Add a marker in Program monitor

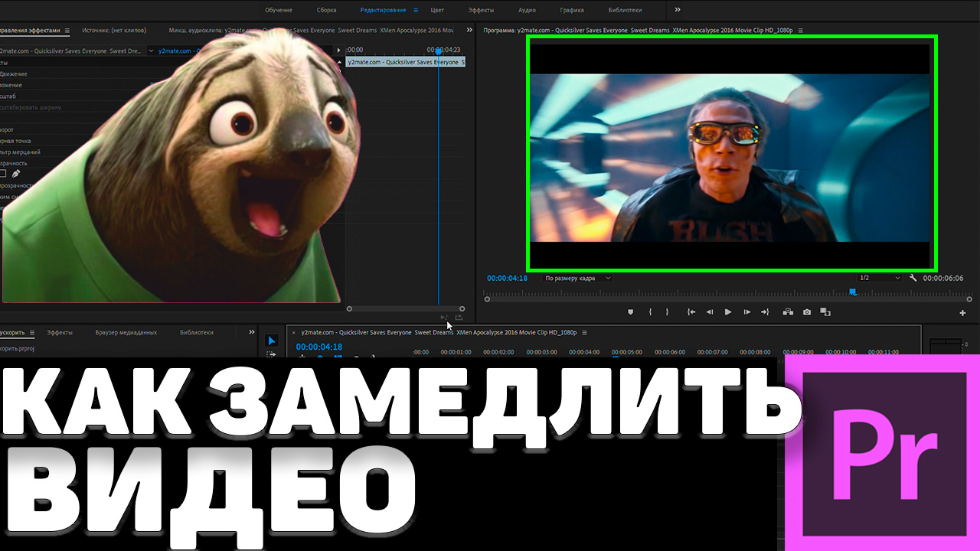(x=630, y=312)
